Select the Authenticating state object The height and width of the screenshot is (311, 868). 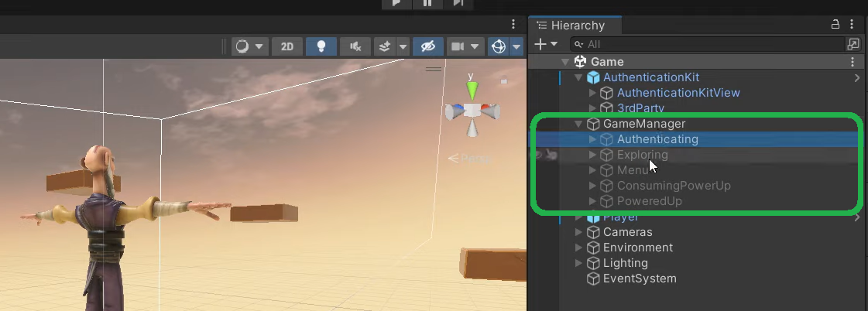click(x=657, y=139)
